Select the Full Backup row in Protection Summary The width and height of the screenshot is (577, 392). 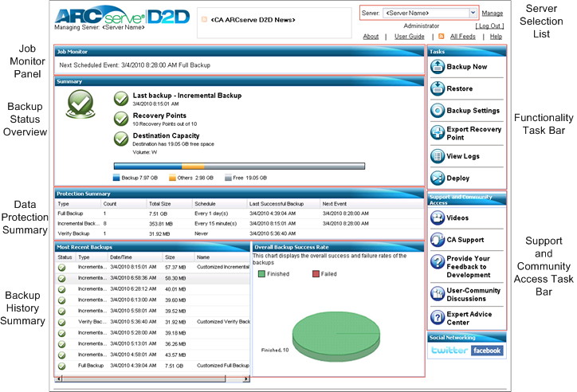click(239, 214)
